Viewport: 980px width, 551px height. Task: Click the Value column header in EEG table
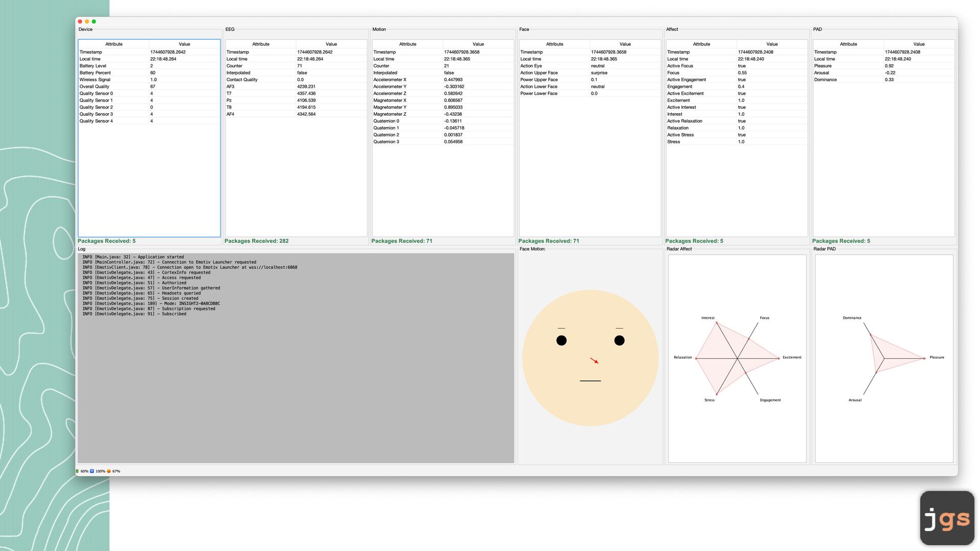tap(331, 44)
